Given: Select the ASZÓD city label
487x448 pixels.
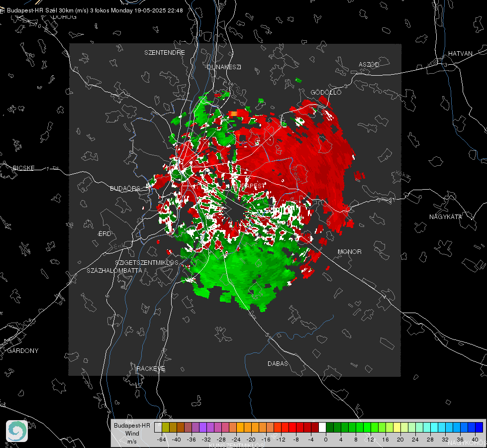Looking at the screenshot, I should (x=369, y=64).
